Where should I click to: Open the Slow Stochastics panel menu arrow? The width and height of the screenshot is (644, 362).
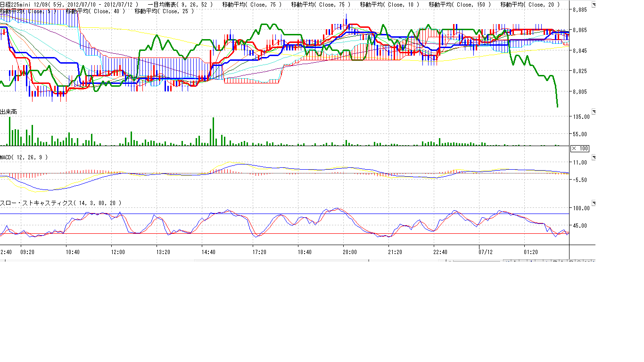point(594,203)
